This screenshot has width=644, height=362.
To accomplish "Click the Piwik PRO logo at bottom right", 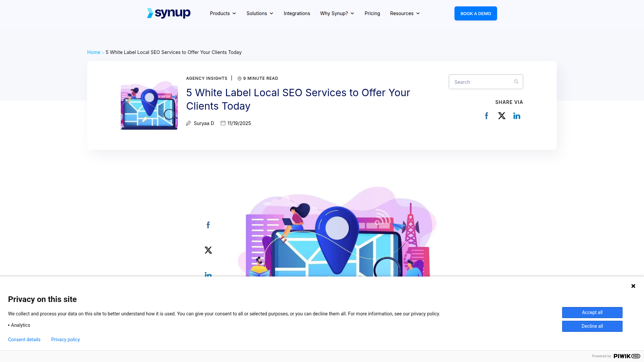I will (x=627, y=356).
